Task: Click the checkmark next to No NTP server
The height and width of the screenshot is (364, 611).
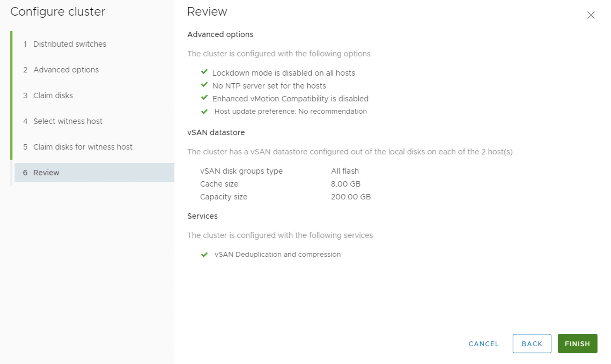Action: [x=204, y=85]
